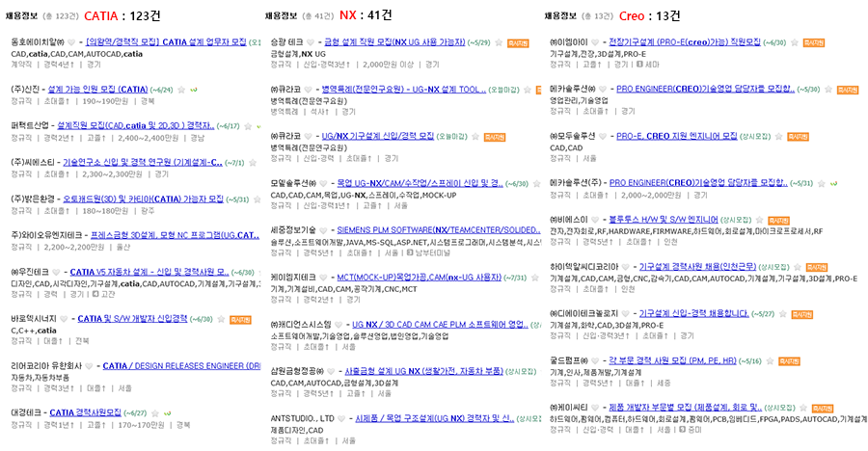Viewport: 868px width, 451px height.
Task: Open 각 부문 경력 사원 모집 (PM, PE, HR) link
Action: click(672, 360)
